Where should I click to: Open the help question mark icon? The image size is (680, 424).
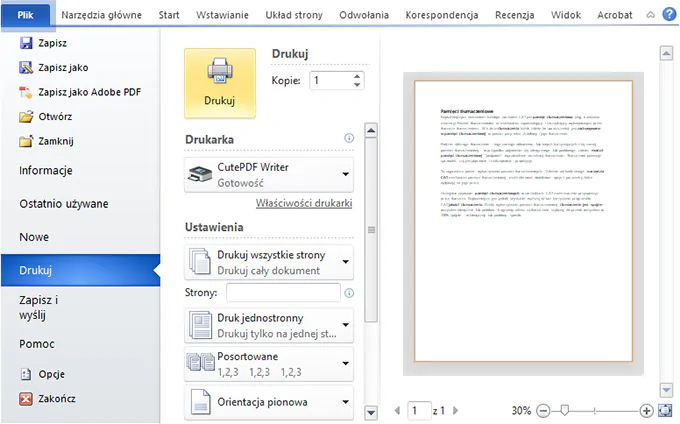click(x=669, y=14)
